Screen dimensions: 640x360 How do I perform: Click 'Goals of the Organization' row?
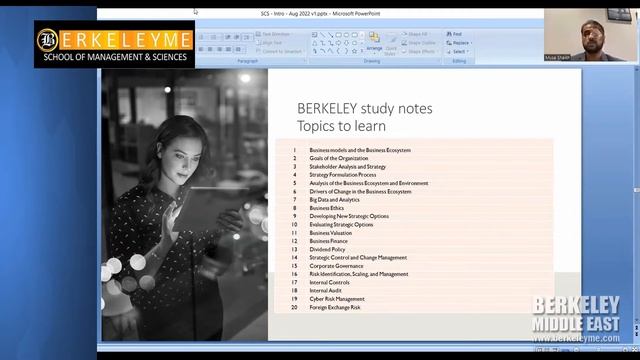[x=339, y=158]
